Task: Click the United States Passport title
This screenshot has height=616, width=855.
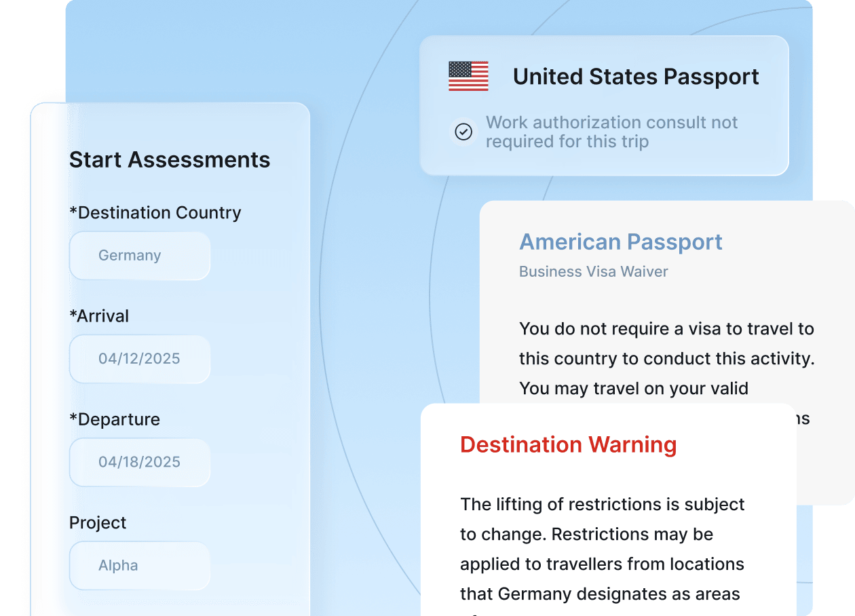Action: (636, 77)
